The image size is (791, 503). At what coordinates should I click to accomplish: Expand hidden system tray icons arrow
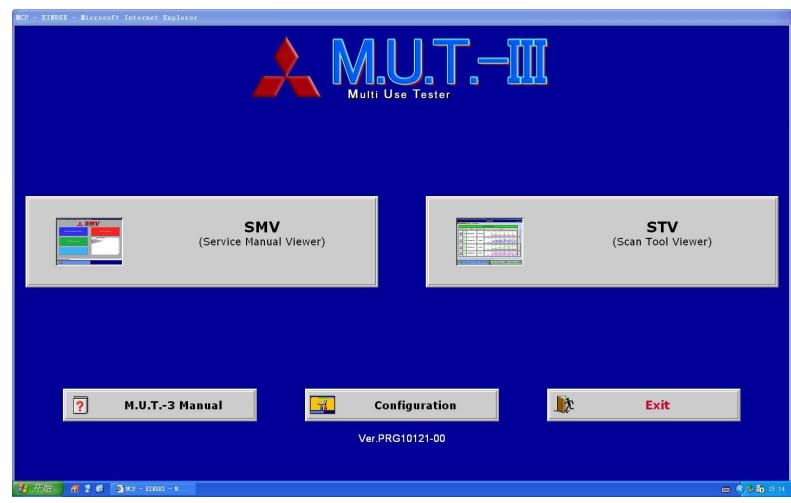(x=740, y=489)
